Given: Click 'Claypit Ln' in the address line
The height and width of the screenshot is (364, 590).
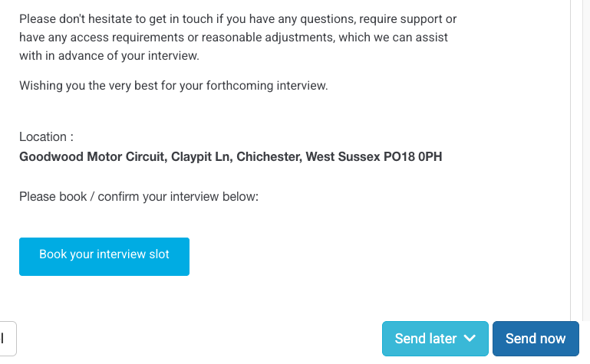Looking at the screenshot, I should tap(201, 157).
